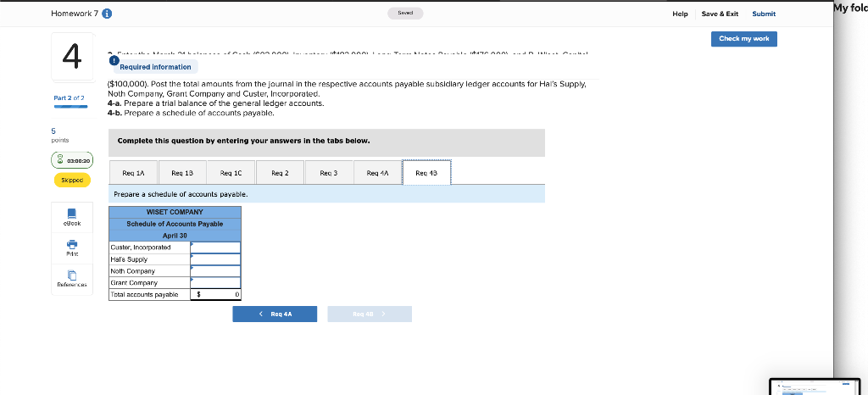Click the timer clock icon
Screen dimensions: 868x395
[60, 160]
